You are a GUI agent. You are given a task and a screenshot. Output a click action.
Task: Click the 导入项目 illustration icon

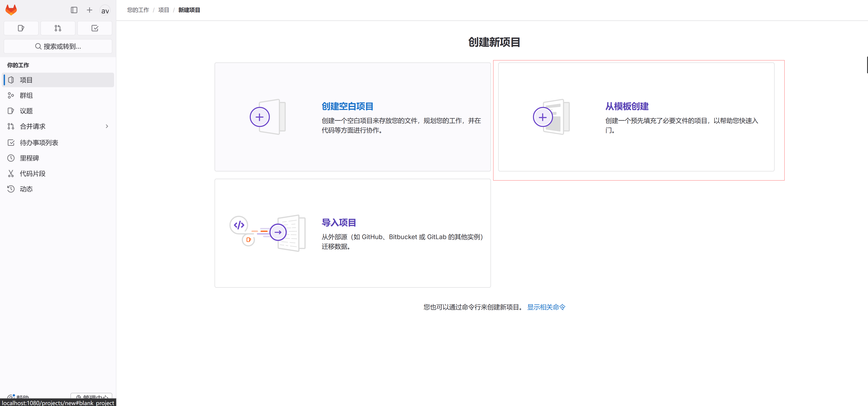268,233
